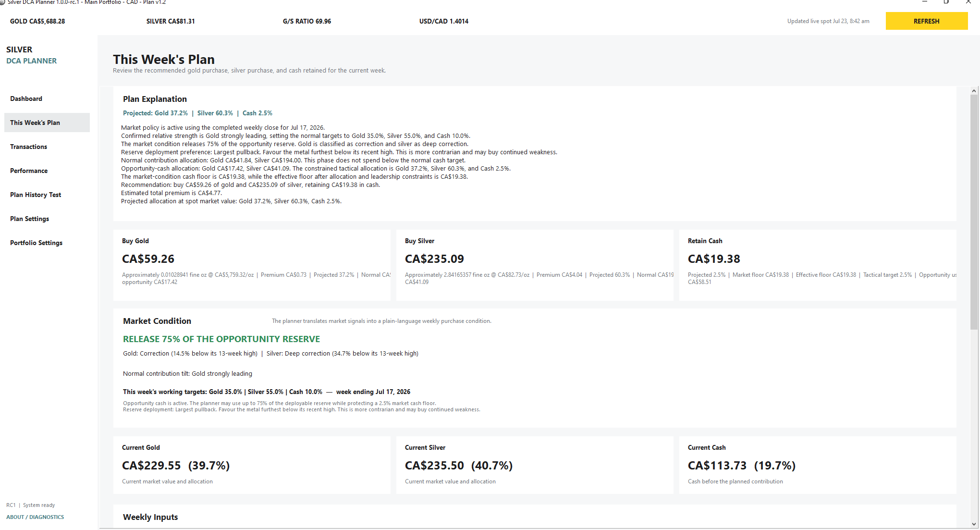980x530 pixels.
Task: Click the scrollbar up arrow
Action: (974, 91)
